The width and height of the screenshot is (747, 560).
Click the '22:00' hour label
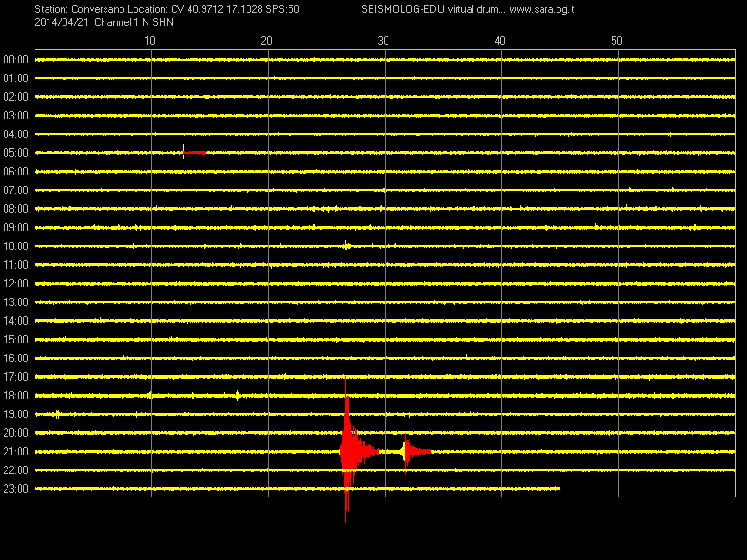[16, 470]
